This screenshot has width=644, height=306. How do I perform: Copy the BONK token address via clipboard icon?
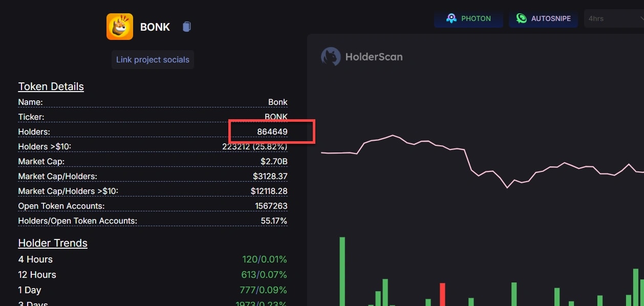[x=187, y=27]
